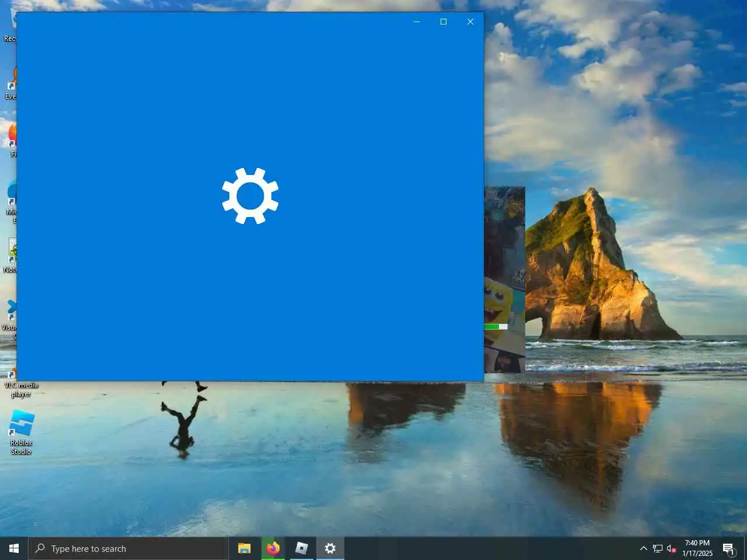Show hidden system tray icons
Image resolution: width=747 pixels, height=560 pixels.
(x=643, y=548)
